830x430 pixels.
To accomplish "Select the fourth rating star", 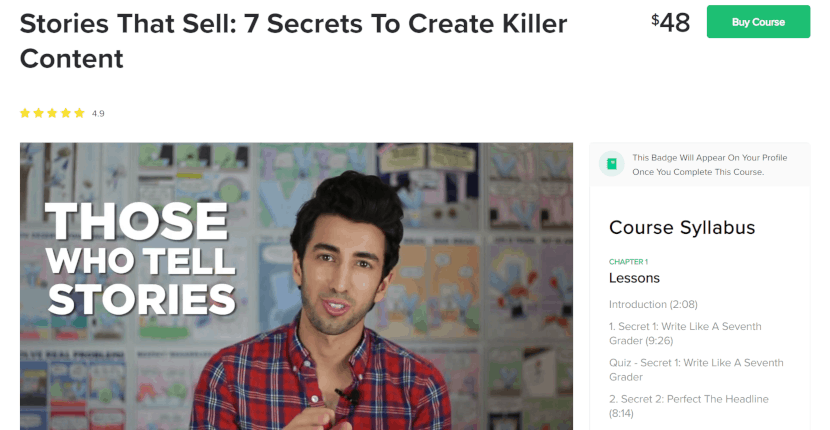I will 66,113.
